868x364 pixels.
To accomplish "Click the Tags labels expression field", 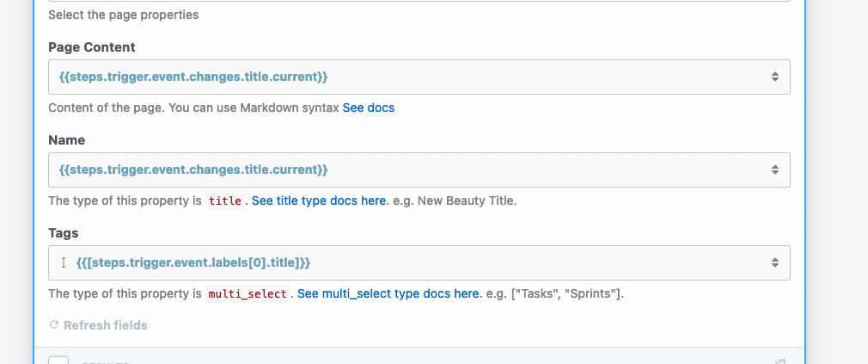I will [x=413, y=262].
